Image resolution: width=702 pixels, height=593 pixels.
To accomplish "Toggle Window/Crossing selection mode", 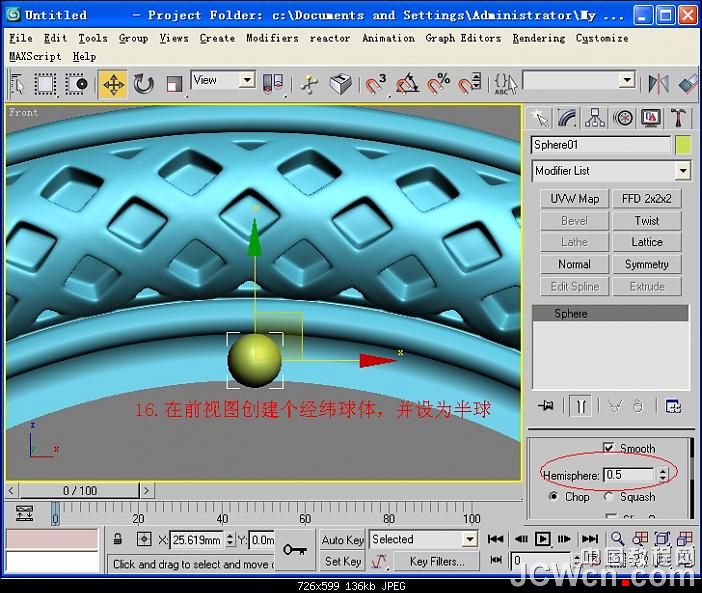I will click(x=77, y=84).
